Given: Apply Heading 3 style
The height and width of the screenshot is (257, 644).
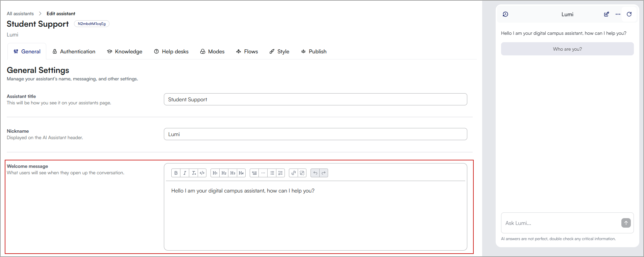Looking at the screenshot, I should point(232,173).
